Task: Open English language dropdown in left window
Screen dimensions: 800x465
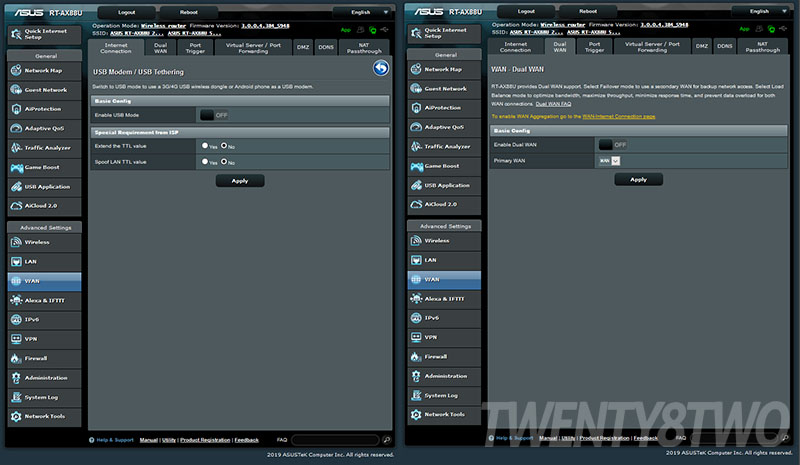Action: tap(363, 12)
